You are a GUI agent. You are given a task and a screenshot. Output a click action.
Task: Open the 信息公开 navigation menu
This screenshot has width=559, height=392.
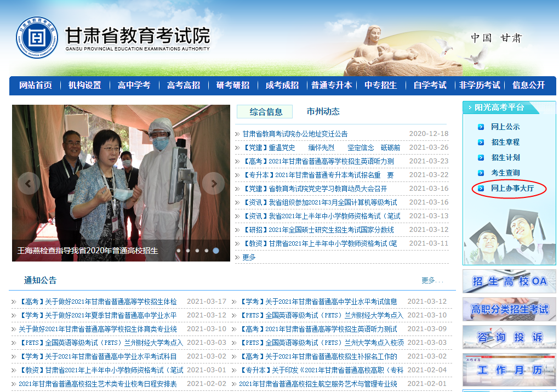[528, 86]
